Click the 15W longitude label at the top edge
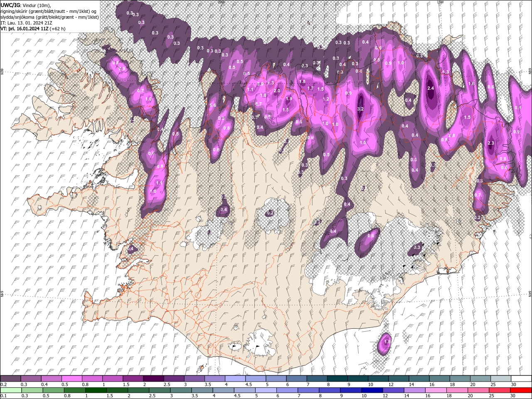532x399 pixels. [x=440, y=2]
